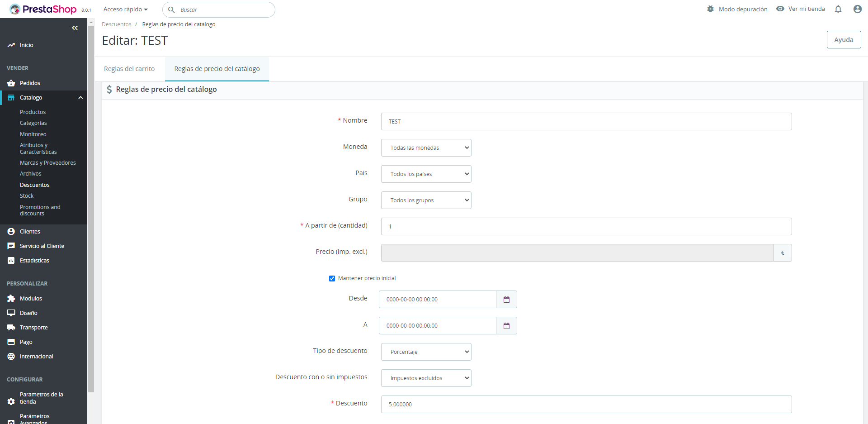Open Atributos y Caracteristicas in sidebar
Viewport: 868px width, 424px height.
pos(38,148)
